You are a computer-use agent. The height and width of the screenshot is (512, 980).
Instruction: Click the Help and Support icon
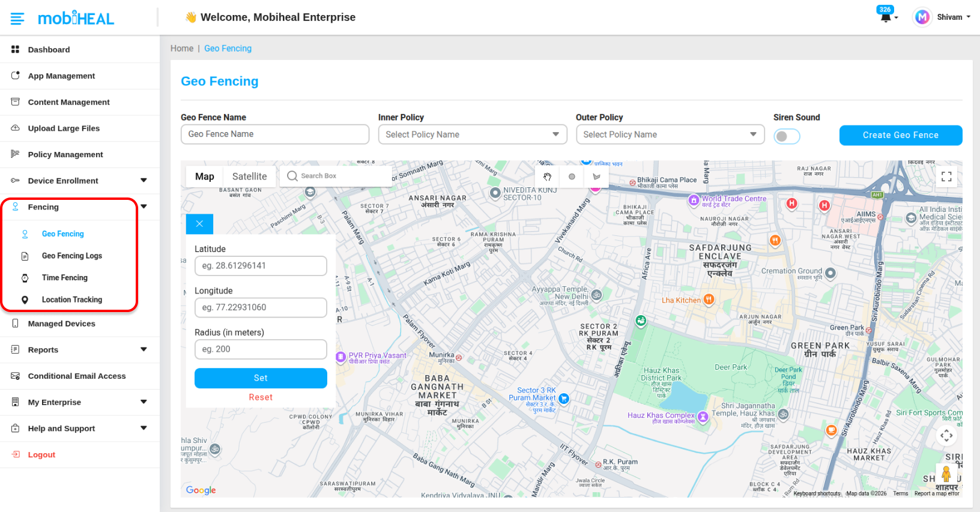(x=16, y=428)
